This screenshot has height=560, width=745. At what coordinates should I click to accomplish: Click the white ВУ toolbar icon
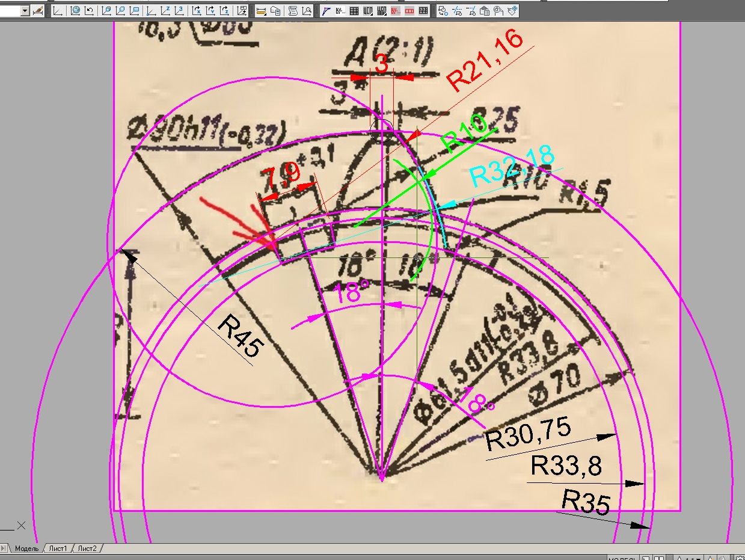pyautogui.click(x=340, y=11)
